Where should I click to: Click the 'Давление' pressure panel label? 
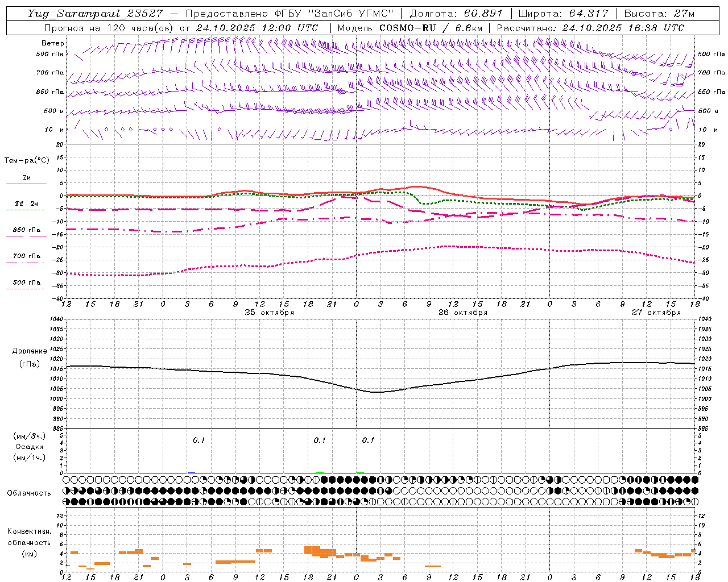pyautogui.click(x=30, y=351)
